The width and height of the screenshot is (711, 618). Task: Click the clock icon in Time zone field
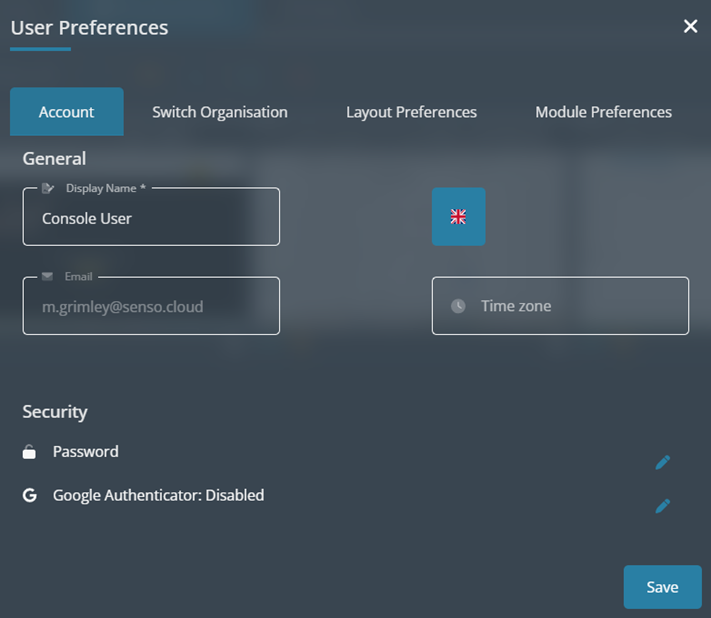pos(458,306)
